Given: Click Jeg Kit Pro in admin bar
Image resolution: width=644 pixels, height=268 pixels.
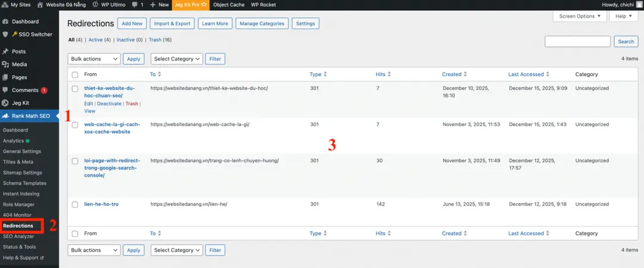Looking at the screenshot, I should pyautogui.click(x=191, y=5).
